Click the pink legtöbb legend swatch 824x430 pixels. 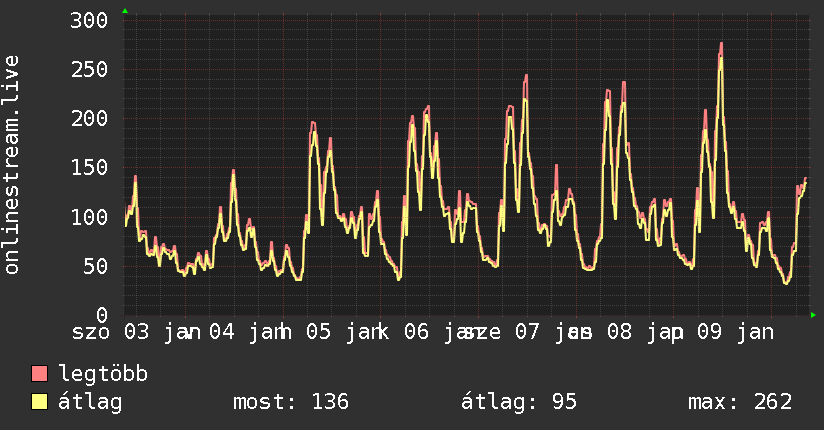coord(39,374)
